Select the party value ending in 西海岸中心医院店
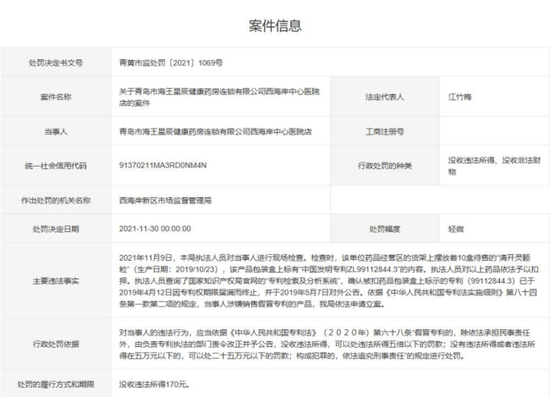550x397 pixels. click(215, 132)
